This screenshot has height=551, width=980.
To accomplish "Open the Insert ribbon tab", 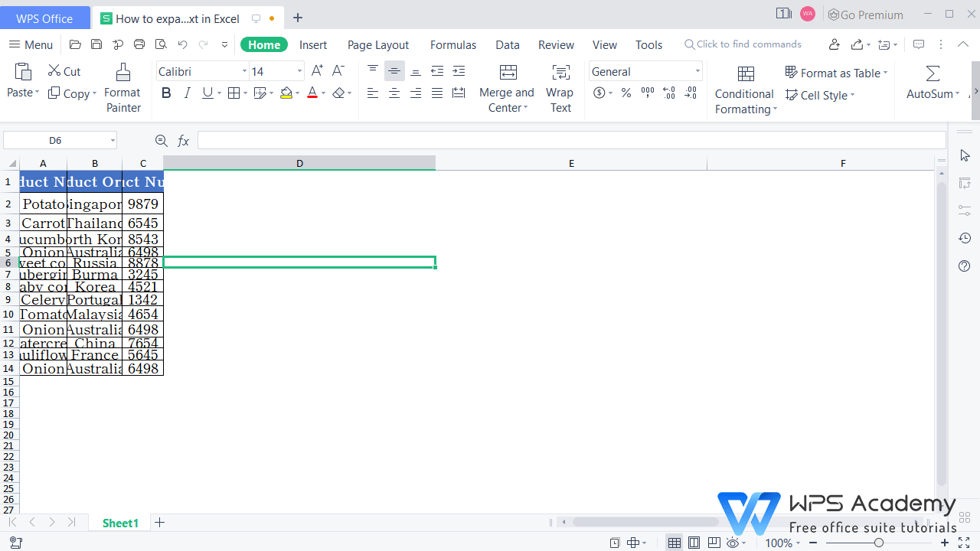I will pyautogui.click(x=313, y=44).
